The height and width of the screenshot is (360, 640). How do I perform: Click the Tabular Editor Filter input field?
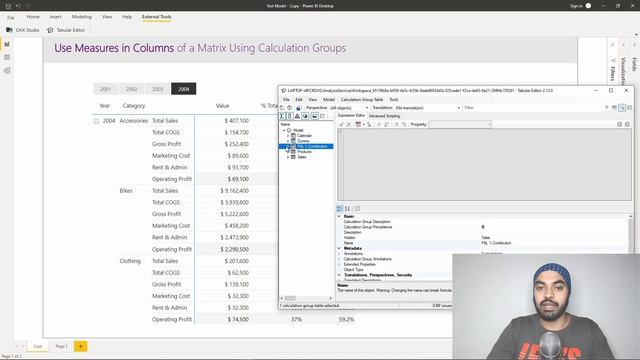pyautogui.click(x=533, y=108)
